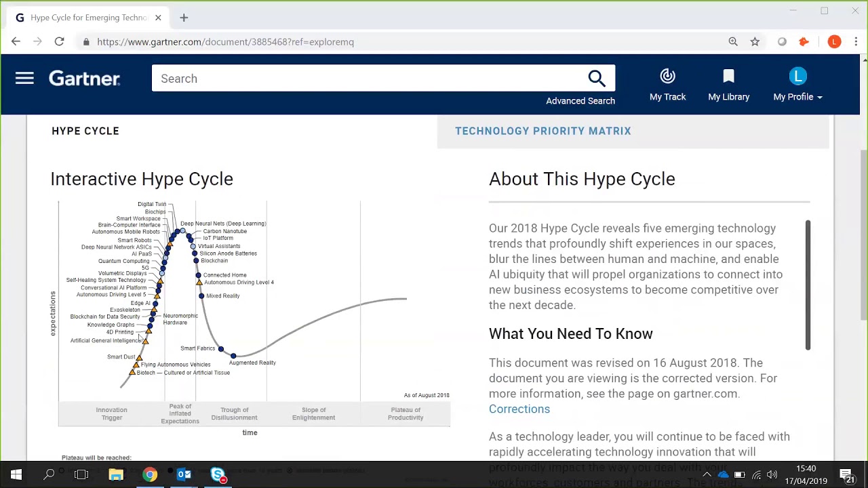Screen dimensions: 868x488
Task: Click the address bar URL
Action: [225, 42]
